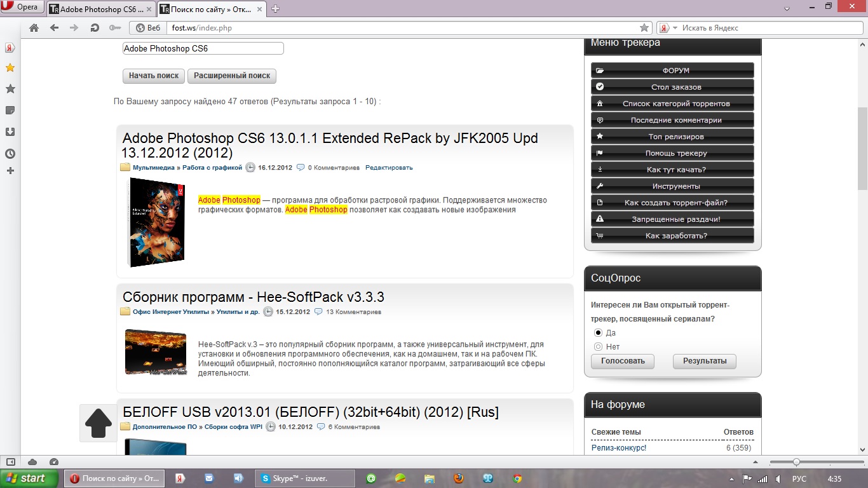Image resolution: width=868 pixels, height=488 pixels.
Task: Open the Yandex panel in sidebar
Action: (x=10, y=48)
